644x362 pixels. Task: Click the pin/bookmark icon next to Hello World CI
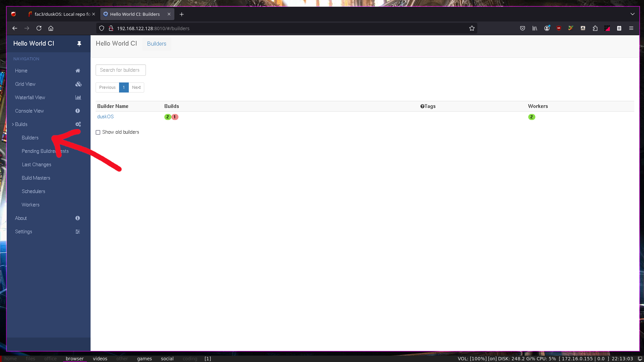click(79, 43)
